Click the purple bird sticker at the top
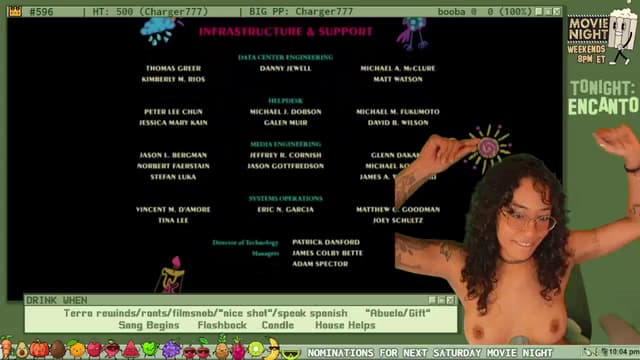640x360 pixels. 412,33
